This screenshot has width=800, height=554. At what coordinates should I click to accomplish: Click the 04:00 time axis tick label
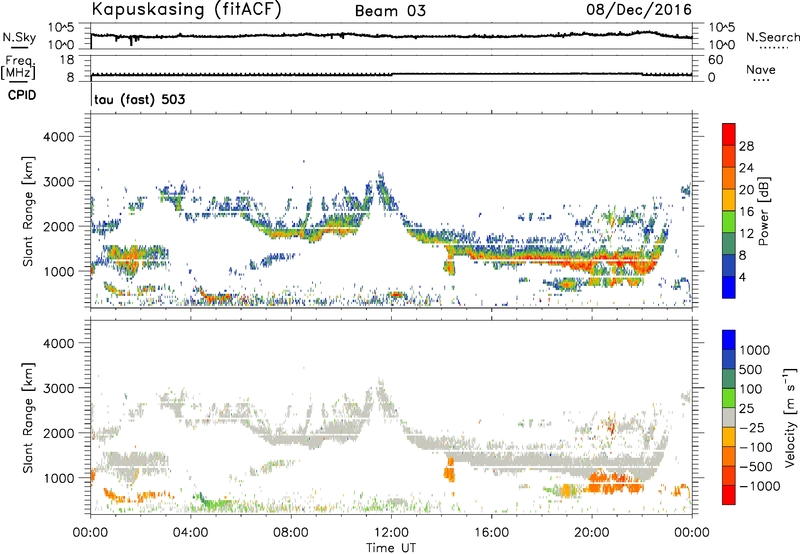point(190,533)
